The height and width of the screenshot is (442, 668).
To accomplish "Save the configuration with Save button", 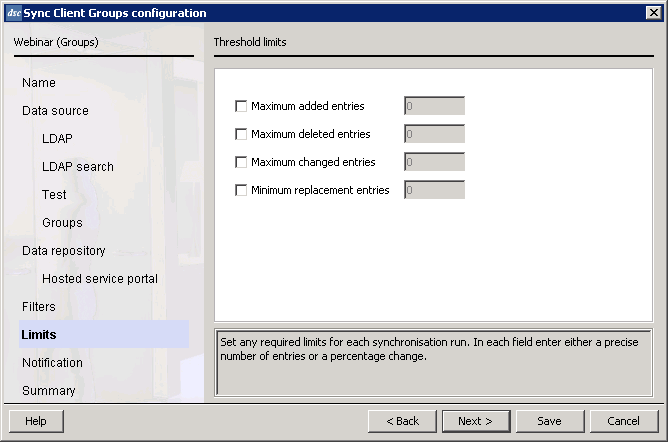I will coord(550,421).
